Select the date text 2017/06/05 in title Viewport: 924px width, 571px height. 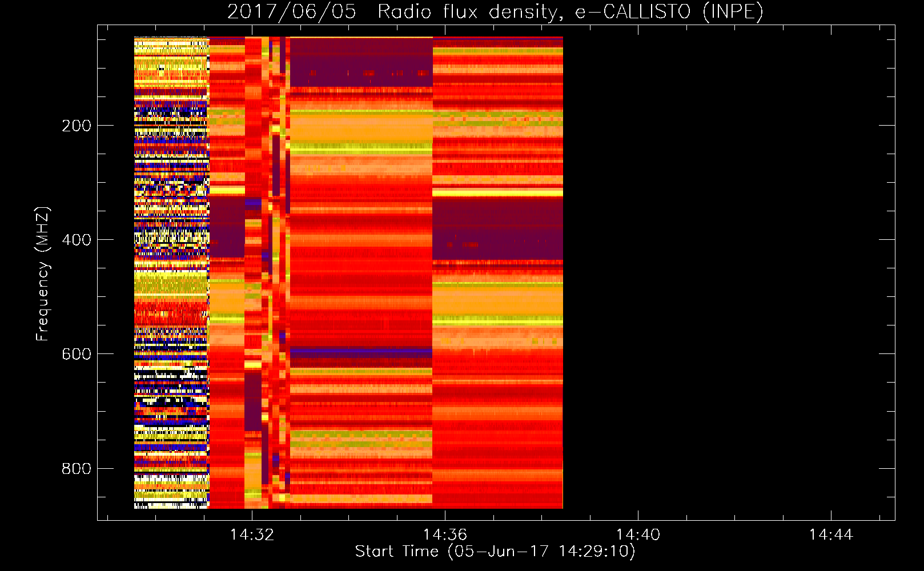(291, 12)
